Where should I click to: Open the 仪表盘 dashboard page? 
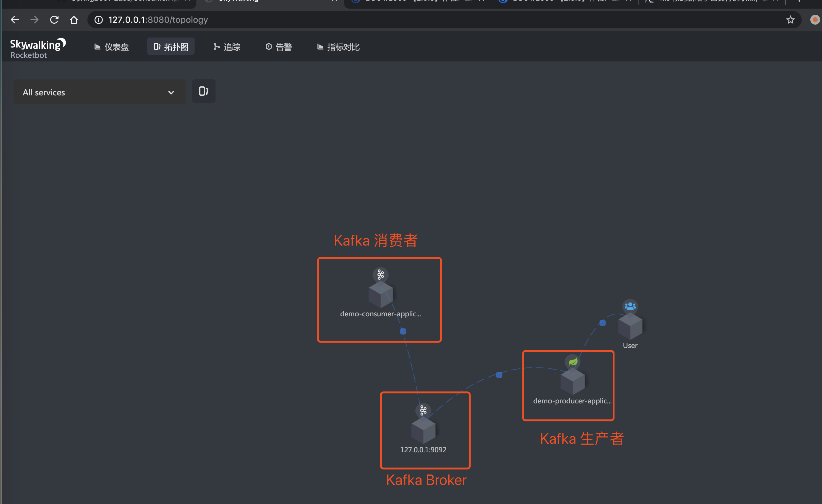(111, 47)
